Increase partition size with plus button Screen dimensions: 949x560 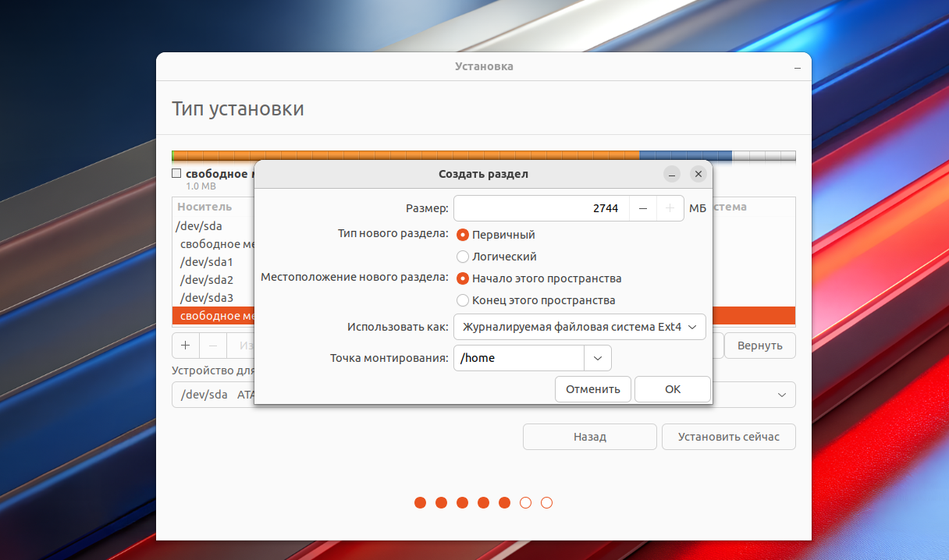pyautogui.click(x=670, y=208)
